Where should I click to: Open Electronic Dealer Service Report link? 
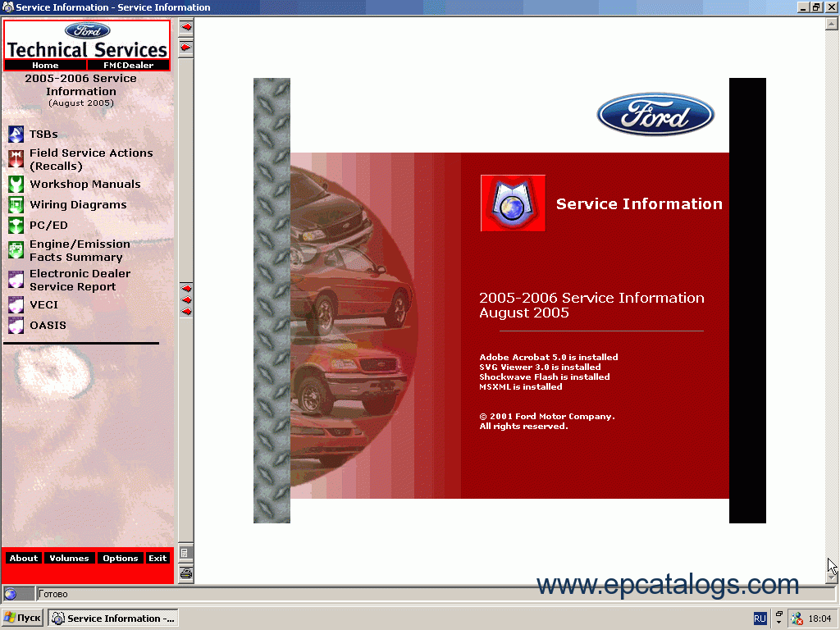tap(80, 280)
